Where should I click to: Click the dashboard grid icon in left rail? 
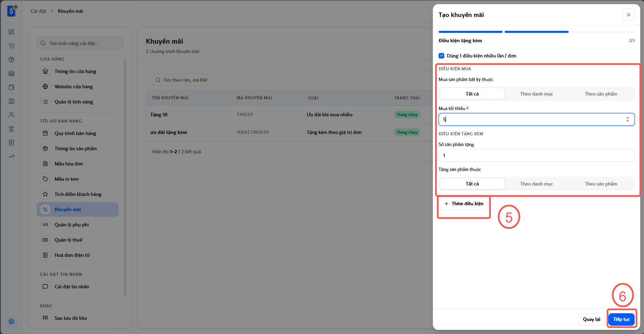click(x=11, y=32)
